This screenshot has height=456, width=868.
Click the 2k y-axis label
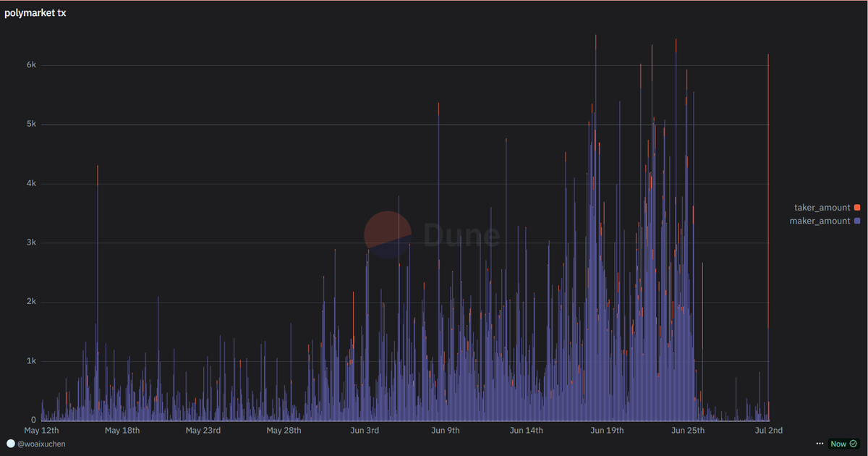click(32, 302)
